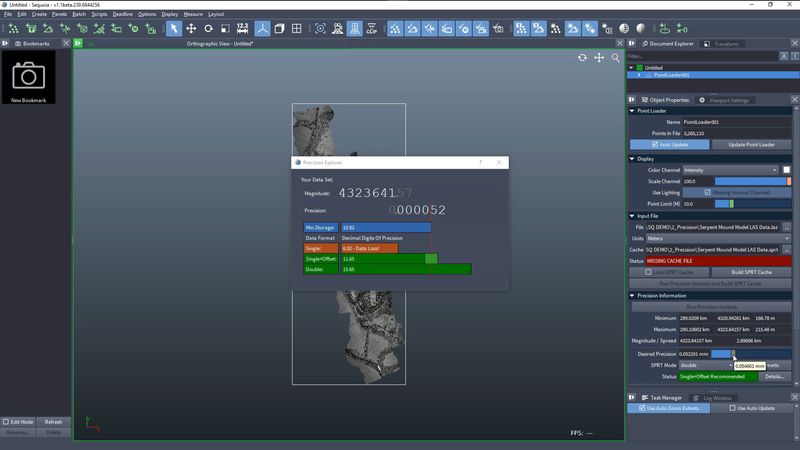
Task: Enable Use Auto Update in Task Manager
Action: pos(732,408)
